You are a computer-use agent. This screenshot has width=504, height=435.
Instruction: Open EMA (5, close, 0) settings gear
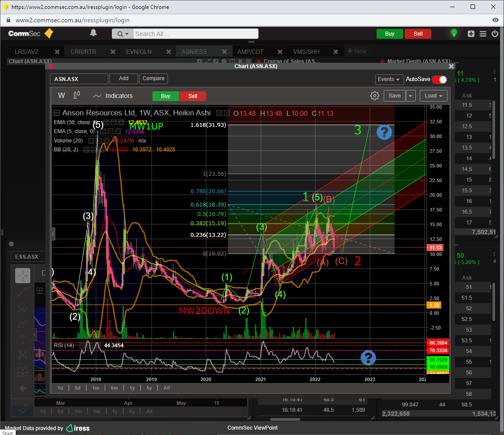pyautogui.click(x=110, y=131)
